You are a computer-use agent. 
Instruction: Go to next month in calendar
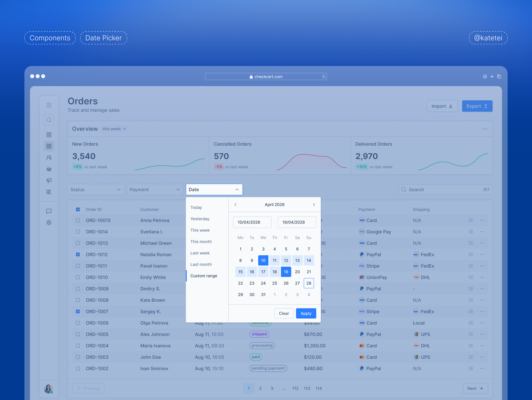[314, 205]
